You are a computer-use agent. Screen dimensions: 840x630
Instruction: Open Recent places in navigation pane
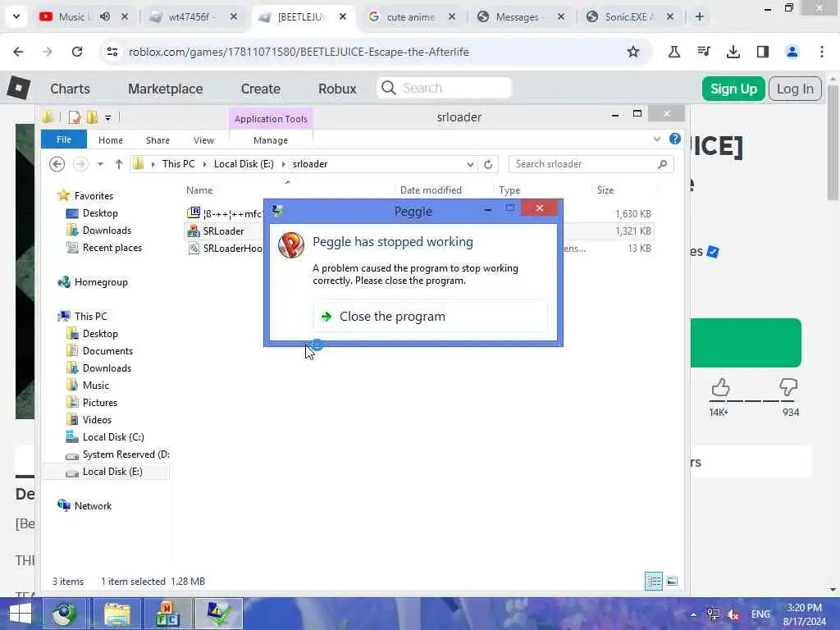click(112, 248)
